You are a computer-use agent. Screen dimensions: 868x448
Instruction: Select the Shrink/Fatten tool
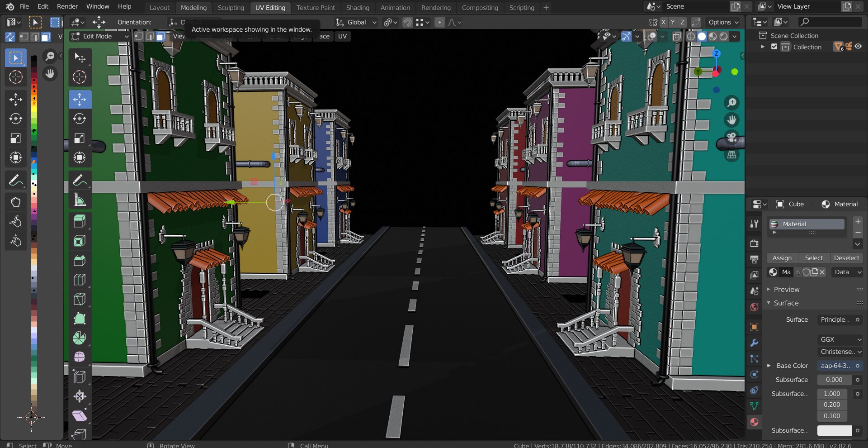pyautogui.click(x=80, y=396)
